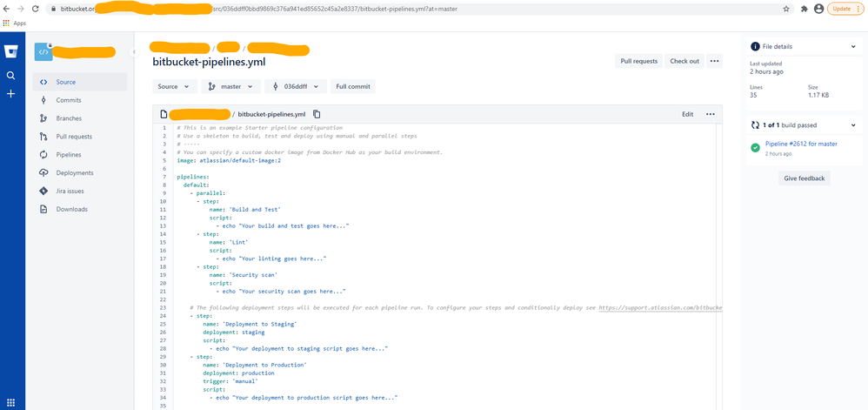The width and height of the screenshot is (868, 410).
Task: Click the Branches icon in navigation
Action: pyautogui.click(x=43, y=118)
